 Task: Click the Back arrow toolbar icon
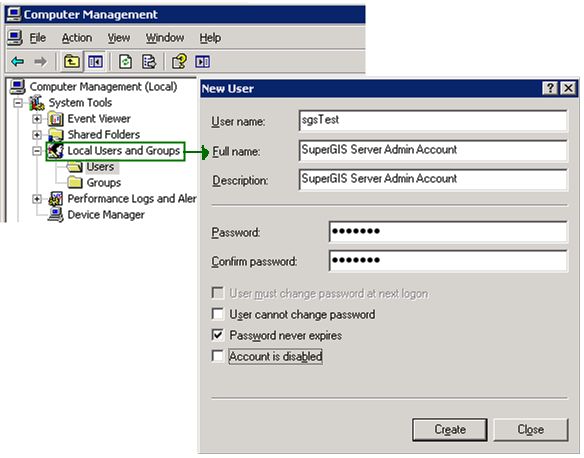[x=18, y=61]
